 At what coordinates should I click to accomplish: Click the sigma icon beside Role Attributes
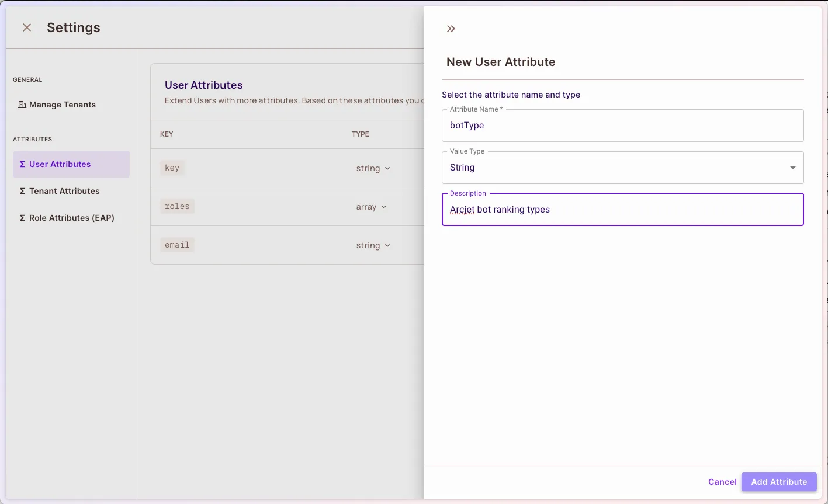(x=22, y=218)
